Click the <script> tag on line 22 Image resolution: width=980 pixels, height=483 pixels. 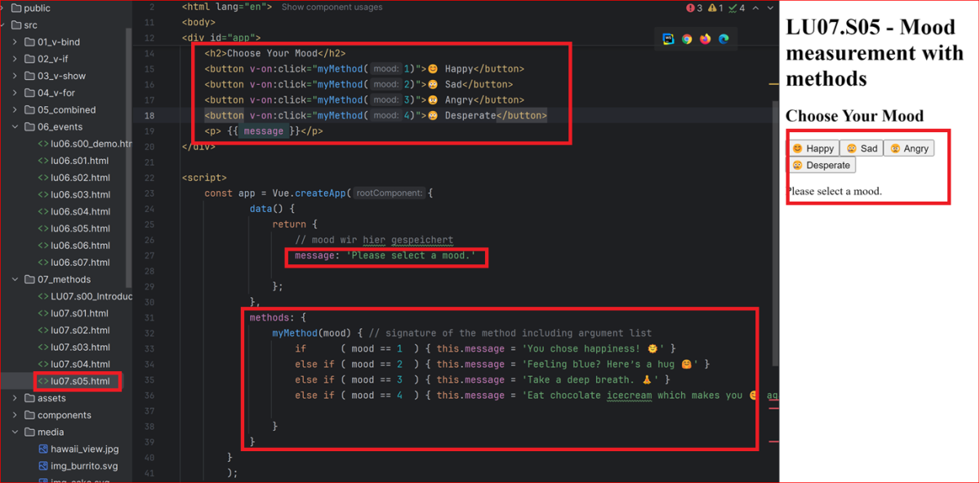tap(204, 177)
